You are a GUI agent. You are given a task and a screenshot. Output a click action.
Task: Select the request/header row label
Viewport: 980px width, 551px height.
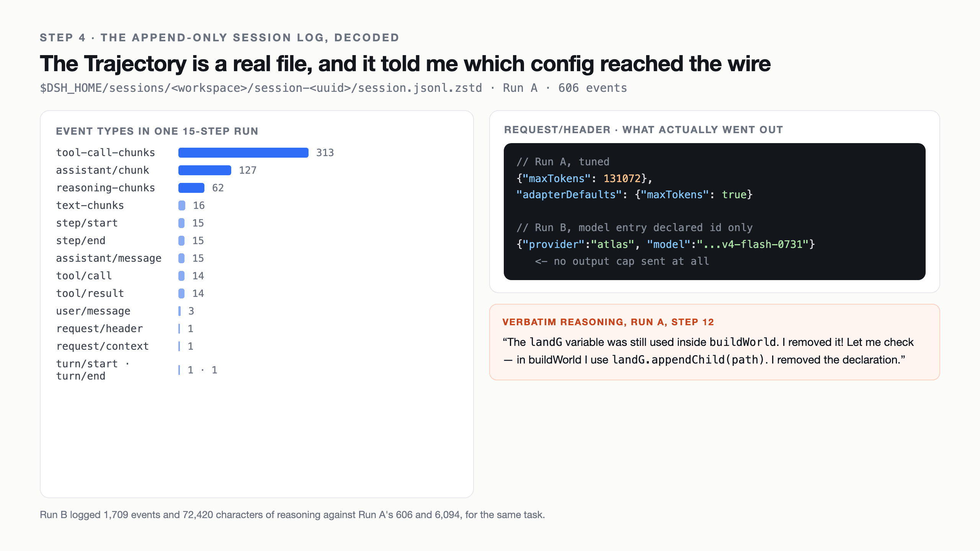pyautogui.click(x=99, y=329)
